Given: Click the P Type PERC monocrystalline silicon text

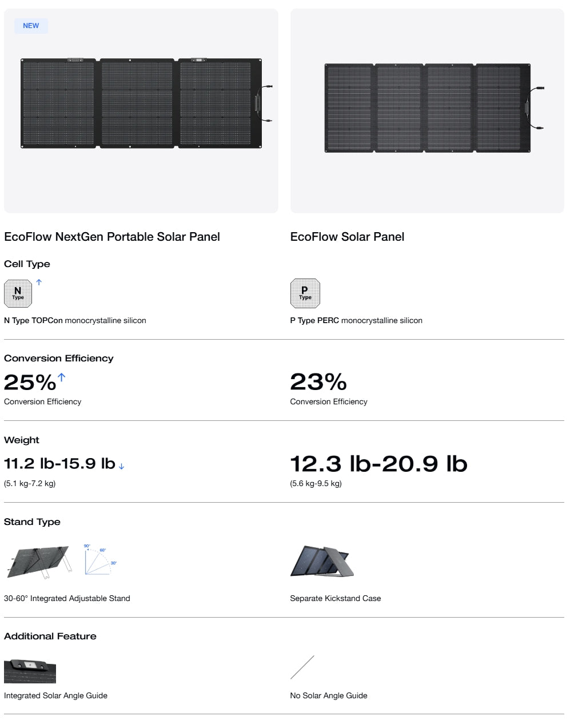Looking at the screenshot, I should tap(356, 321).
